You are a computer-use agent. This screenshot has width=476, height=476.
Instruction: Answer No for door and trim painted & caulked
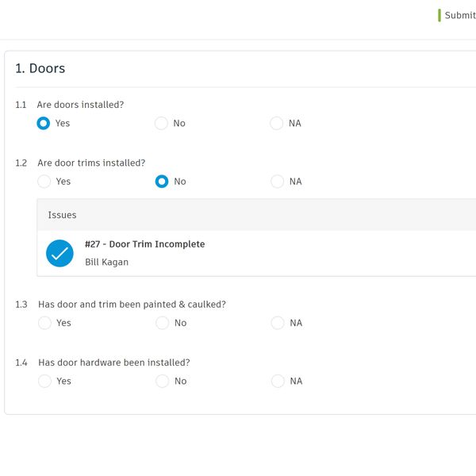click(162, 323)
